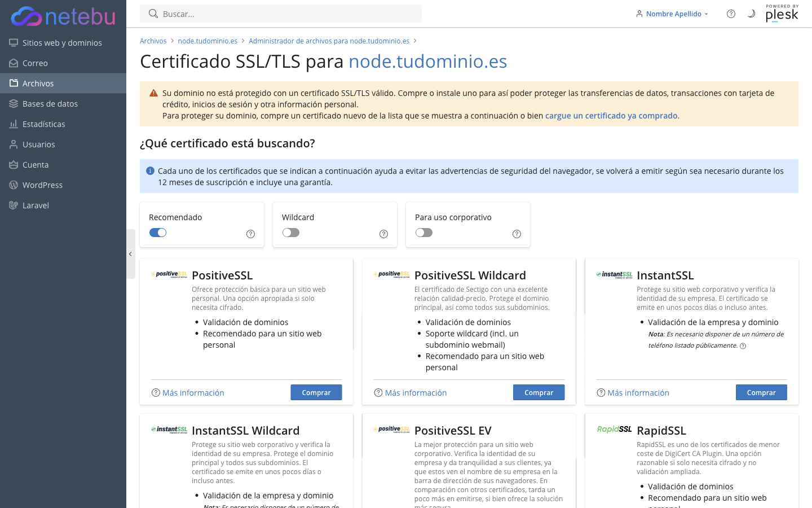Open the Correo menu item
The height and width of the screenshot is (508, 812).
click(x=63, y=63)
